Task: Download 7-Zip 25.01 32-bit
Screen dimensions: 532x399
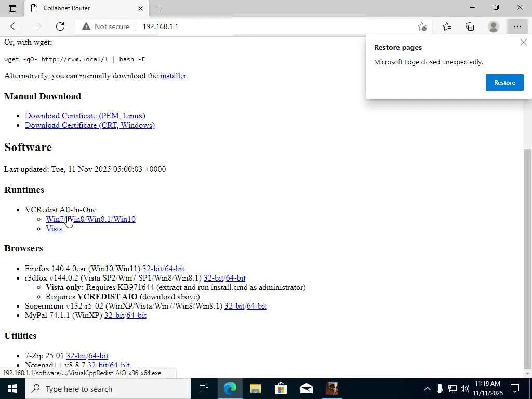Action: pyautogui.click(x=76, y=356)
